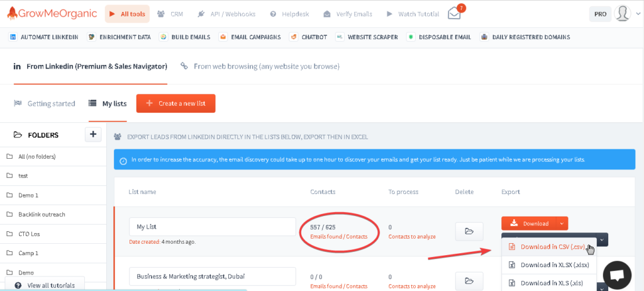
Task: Open Verify Emails tool
Action: click(348, 14)
